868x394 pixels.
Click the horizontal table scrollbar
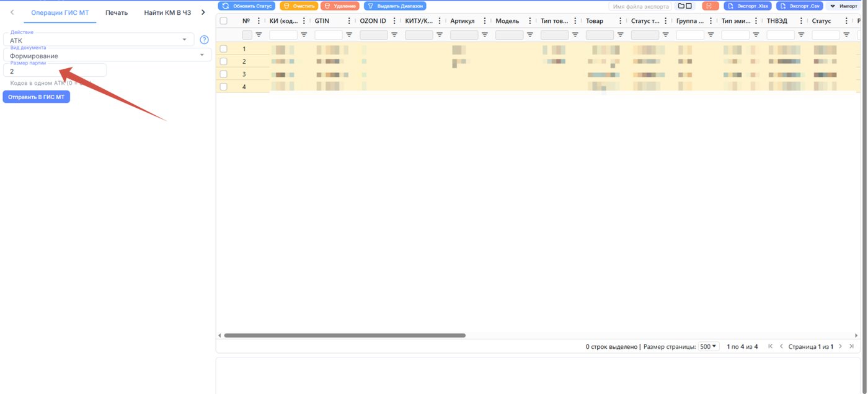pyautogui.click(x=345, y=335)
